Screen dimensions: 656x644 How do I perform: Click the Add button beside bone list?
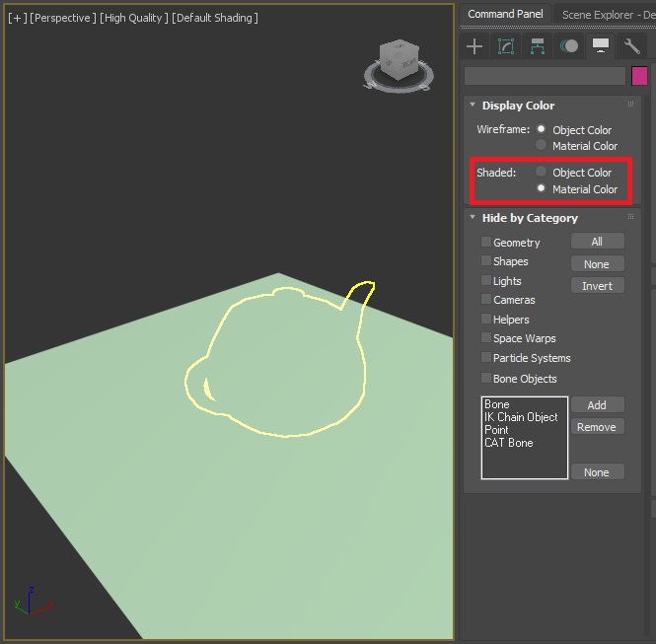(x=597, y=404)
